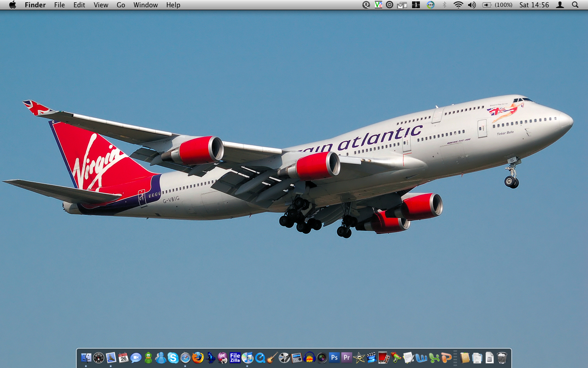
Task: Open the View menu
Action: pyautogui.click(x=101, y=5)
